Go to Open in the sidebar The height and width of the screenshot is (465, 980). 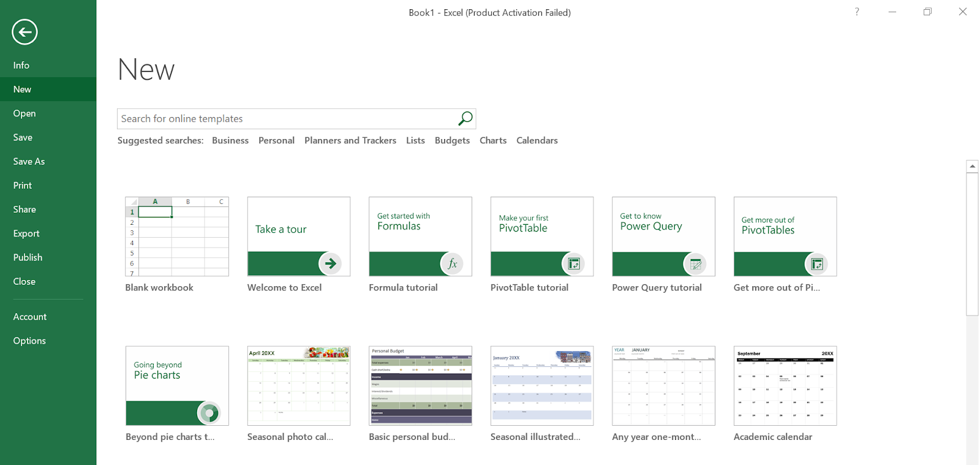coord(48,113)
